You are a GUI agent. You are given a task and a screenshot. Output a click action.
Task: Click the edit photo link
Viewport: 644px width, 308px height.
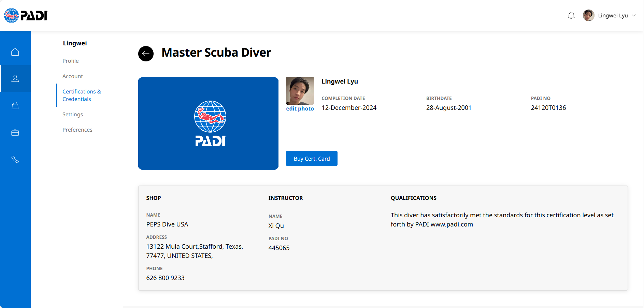pos(300,108)
